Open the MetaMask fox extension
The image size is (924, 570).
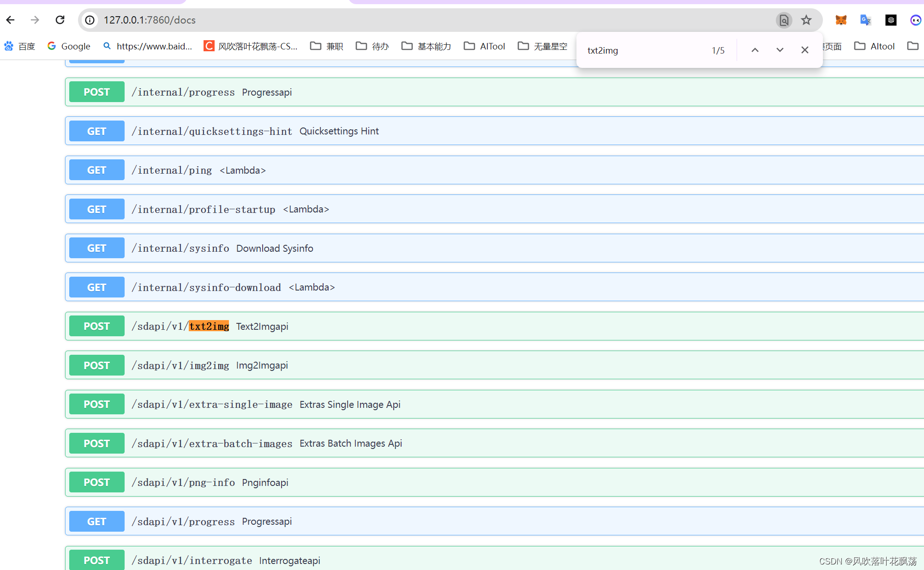pos(841,20)
